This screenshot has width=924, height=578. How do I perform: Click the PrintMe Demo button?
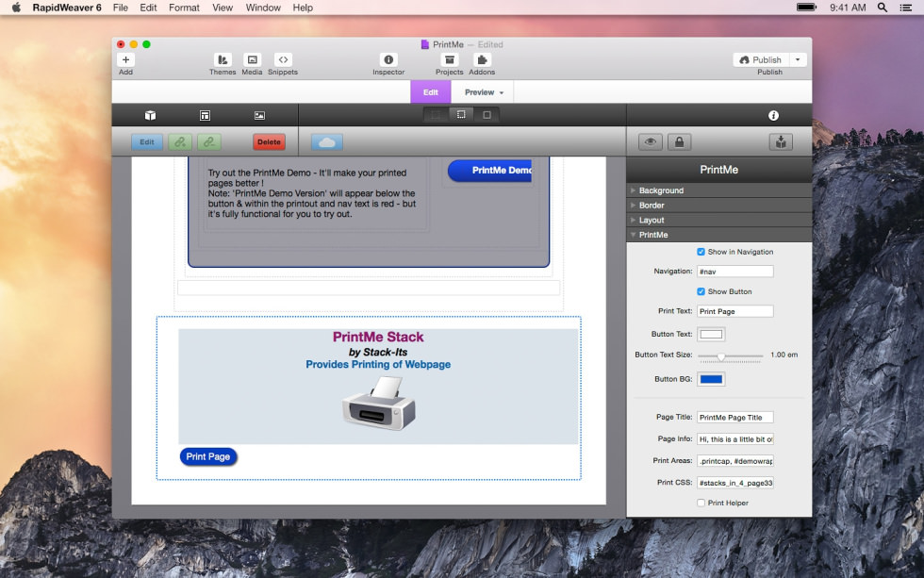490,171
